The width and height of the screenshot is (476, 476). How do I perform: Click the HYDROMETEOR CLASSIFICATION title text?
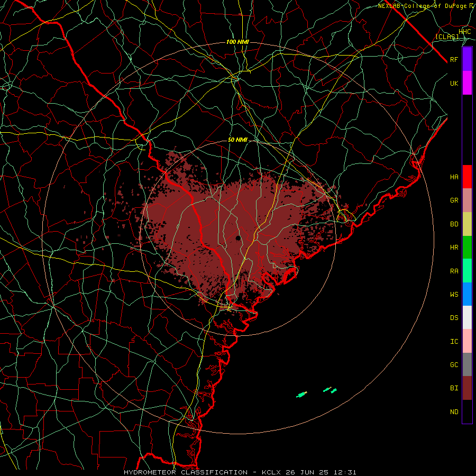(186, 472)
